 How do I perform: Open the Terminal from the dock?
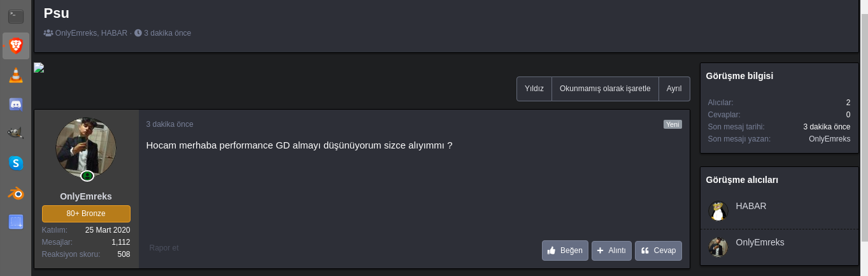coord(16,17)
